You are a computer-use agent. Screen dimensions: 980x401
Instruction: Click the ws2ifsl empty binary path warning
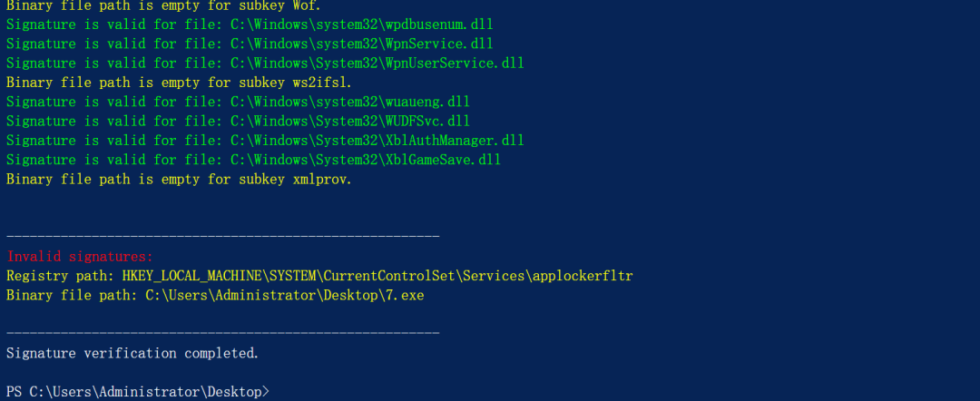coord(180,83)
